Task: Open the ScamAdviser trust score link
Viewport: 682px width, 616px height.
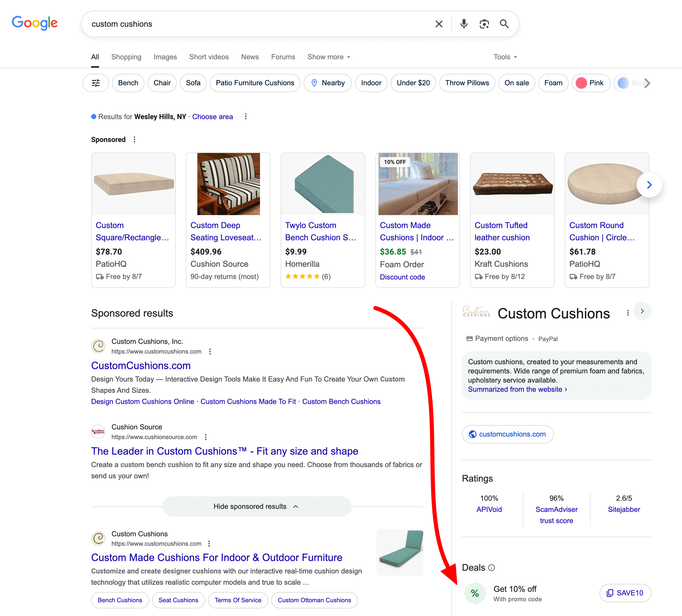Action: (556, 515)
